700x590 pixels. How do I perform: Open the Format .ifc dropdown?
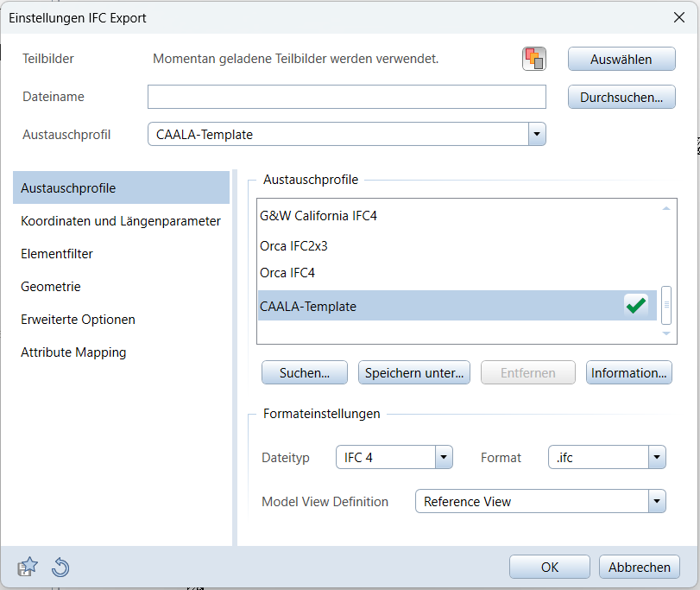pos(657,457)
